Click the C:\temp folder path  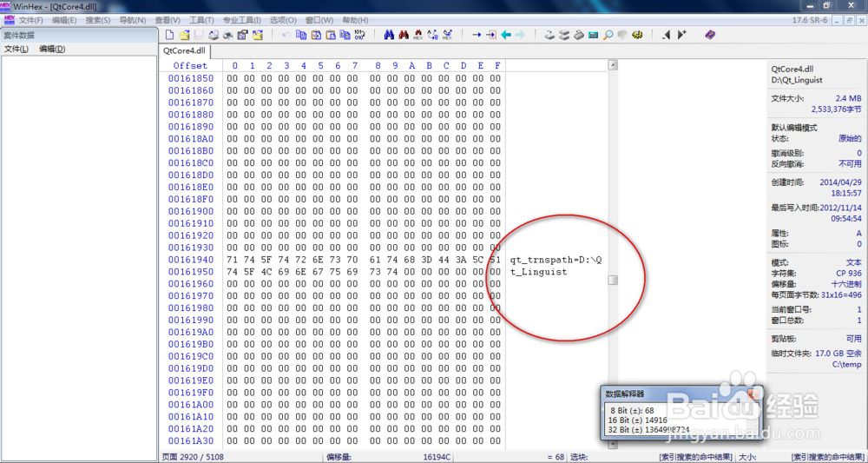click(847, 365)
